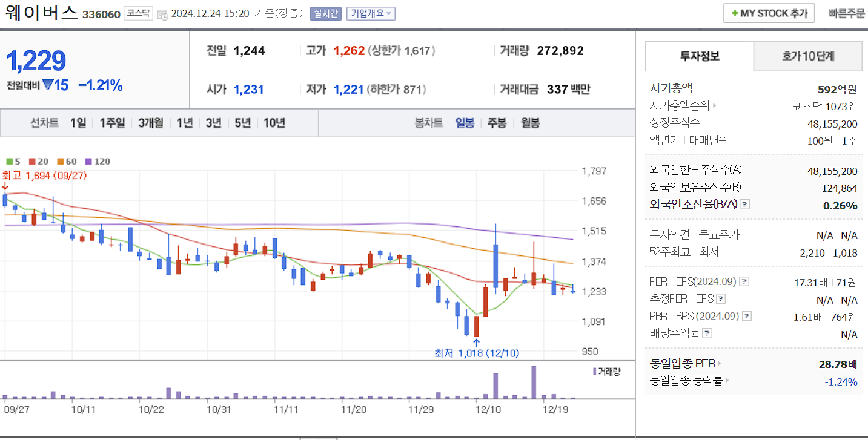868x440 pixels.
Task: Select the 10년 line chart period
Action: [274, 123]
